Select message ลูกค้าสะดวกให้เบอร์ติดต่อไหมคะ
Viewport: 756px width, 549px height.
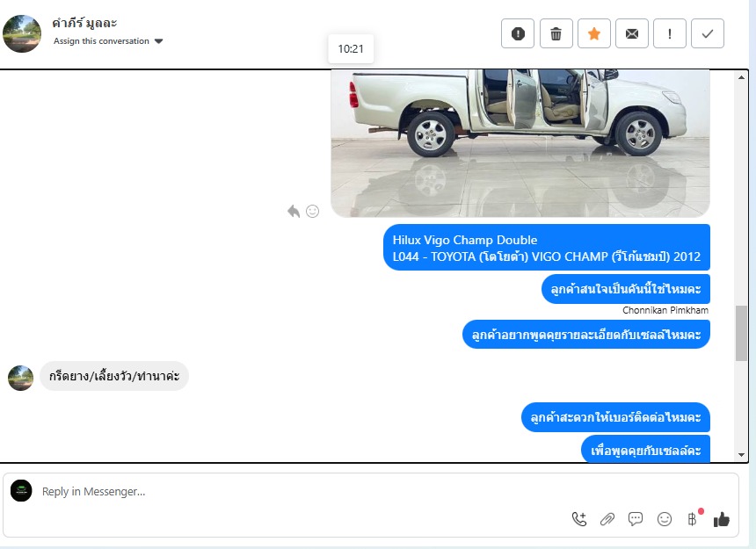click(615, 417)
